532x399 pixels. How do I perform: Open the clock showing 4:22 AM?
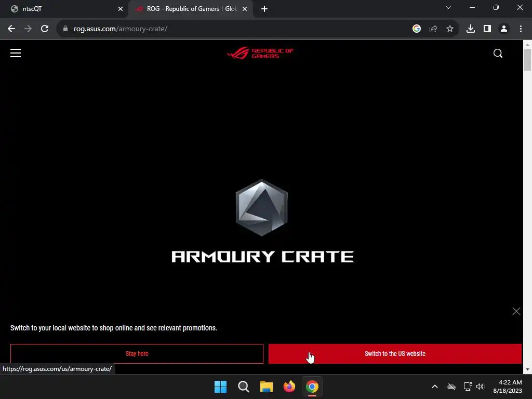tap(508, 387)
